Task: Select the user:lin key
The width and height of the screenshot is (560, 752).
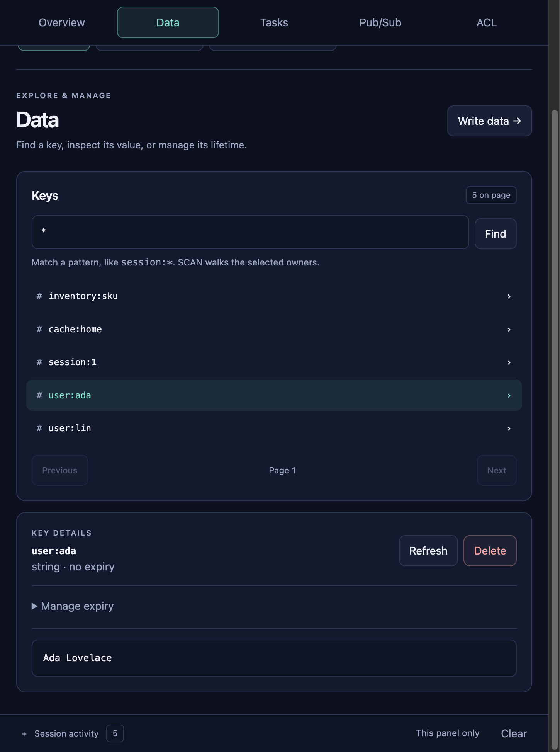Action: coord(274,428)
